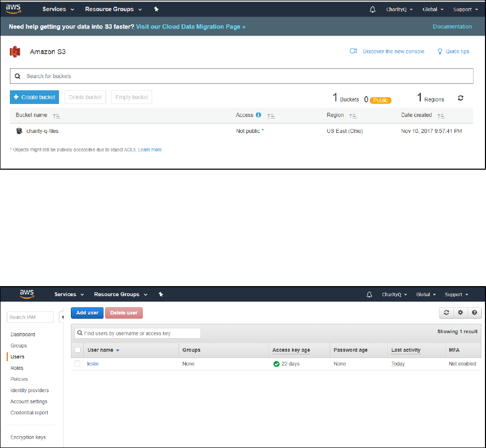The width and height of the screenshot is (486, 448).
Task: Click the magnifier in Find users field
Action: pyautogui.click(x=80, y=333)
